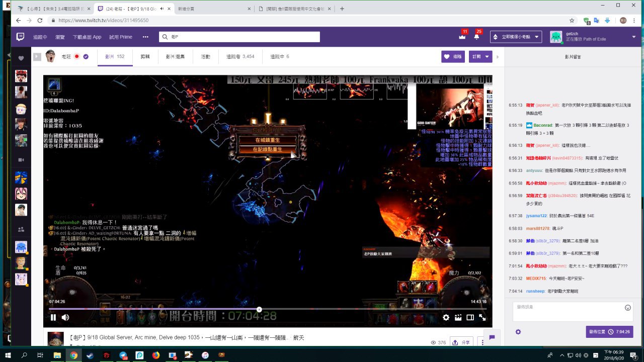Screen dimensions: 644x362
Task: Open Windows search from taskbar
Action: [x=24, y=355]
